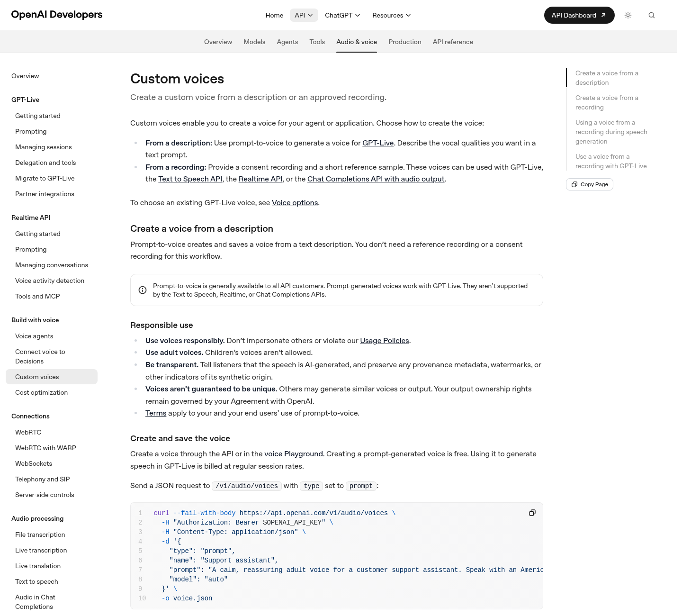This screenshot has height=616, width=682.
Task: Switch to the Tools tab
Action: pyautogui.click(x=317, y=42)
